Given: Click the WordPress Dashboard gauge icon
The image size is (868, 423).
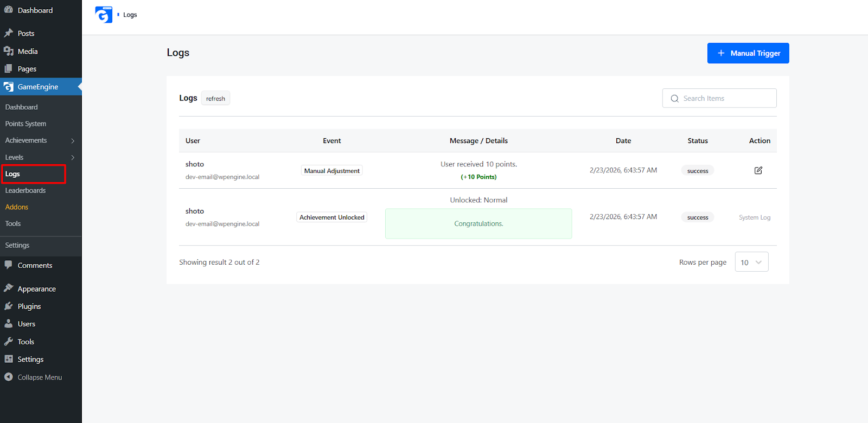Looking at the screenshot, I should 9,10.
